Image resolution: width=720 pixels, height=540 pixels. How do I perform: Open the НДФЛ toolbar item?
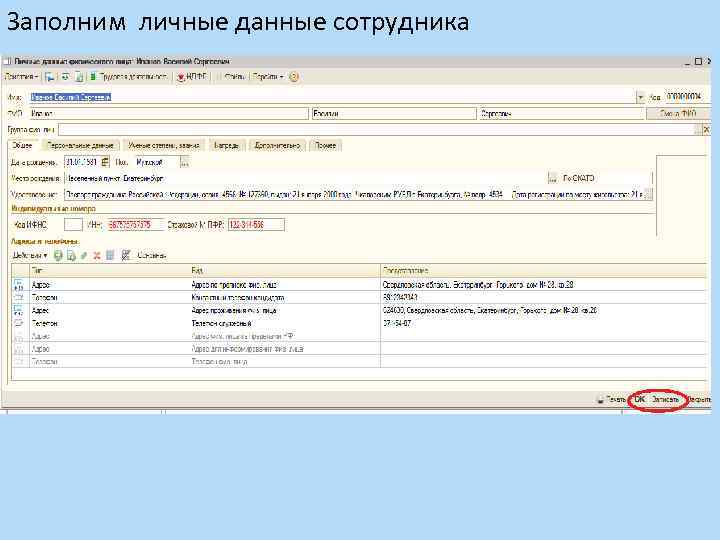192,77
